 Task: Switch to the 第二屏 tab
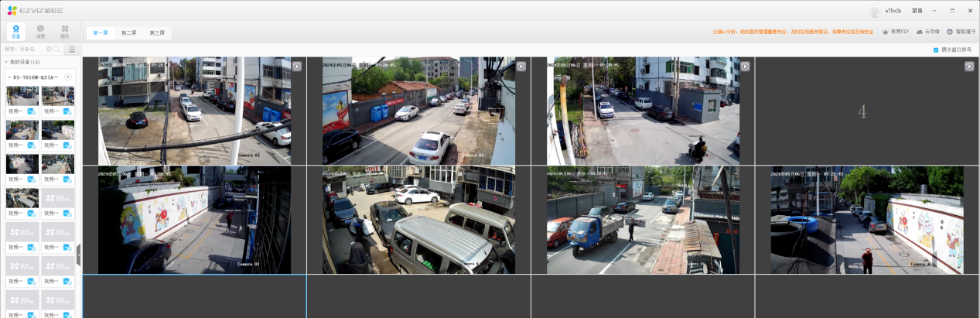coord(128,32)
